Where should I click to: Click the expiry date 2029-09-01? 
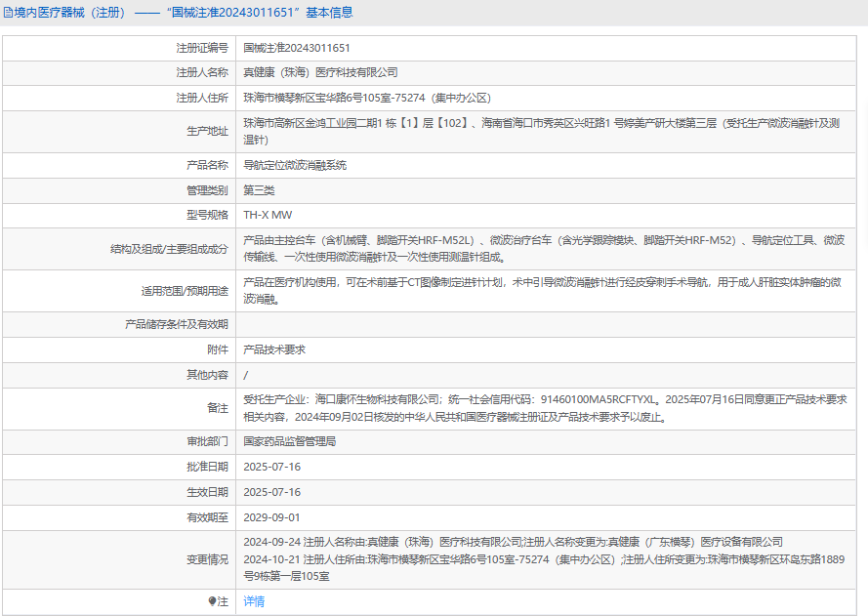pos(271,517)
